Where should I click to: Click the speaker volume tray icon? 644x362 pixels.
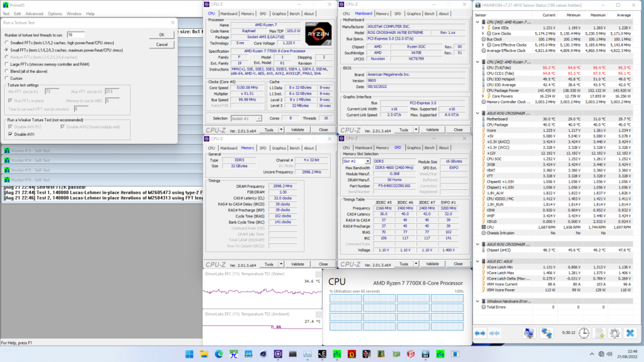click(609, 354)
